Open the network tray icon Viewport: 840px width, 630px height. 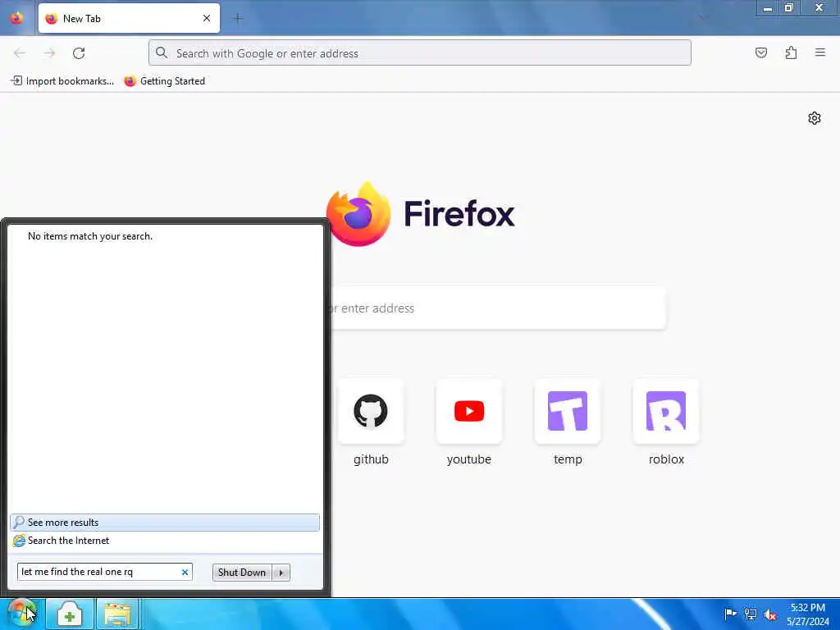coord(750,614)
